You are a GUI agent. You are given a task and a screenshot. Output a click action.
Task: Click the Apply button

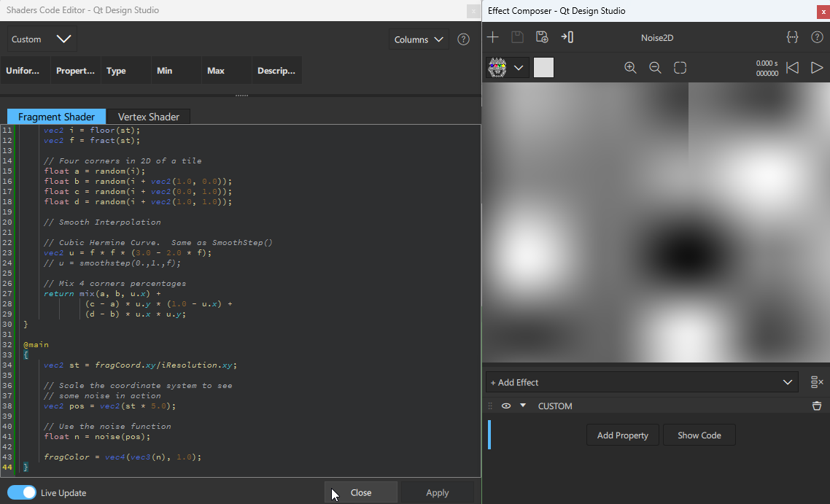click(437, 492)
